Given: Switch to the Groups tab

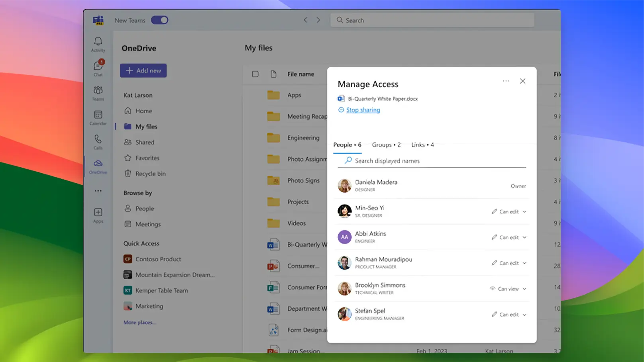Looking at the screenshot, I should (x=386, y=145).
